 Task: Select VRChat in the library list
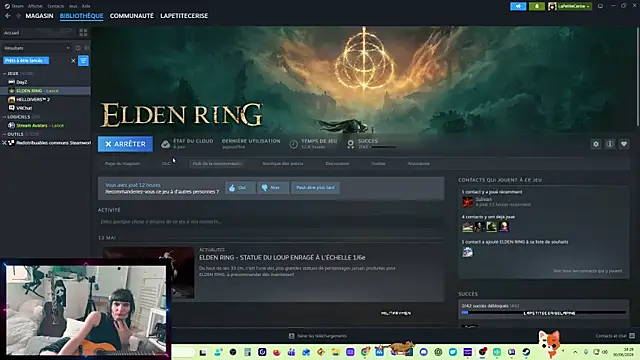(45, 108)
